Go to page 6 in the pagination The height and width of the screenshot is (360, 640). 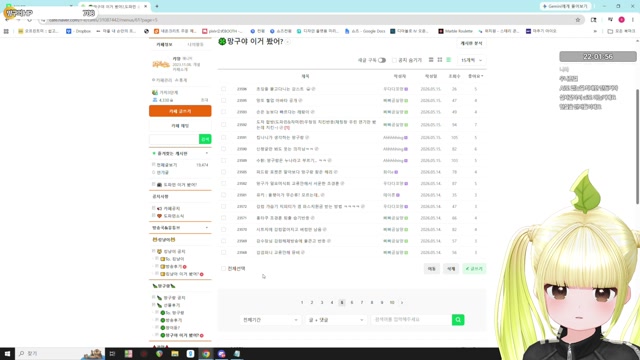(352, 302)
